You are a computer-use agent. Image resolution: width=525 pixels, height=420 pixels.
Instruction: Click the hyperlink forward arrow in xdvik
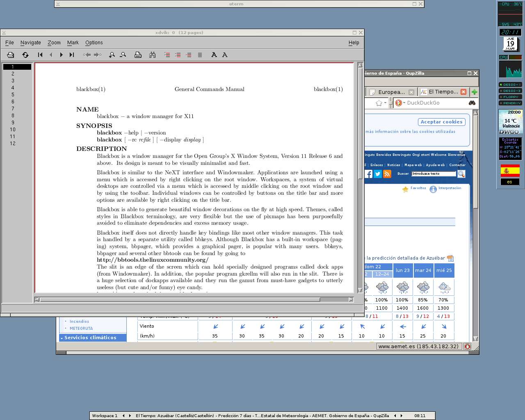coord(98,55)
